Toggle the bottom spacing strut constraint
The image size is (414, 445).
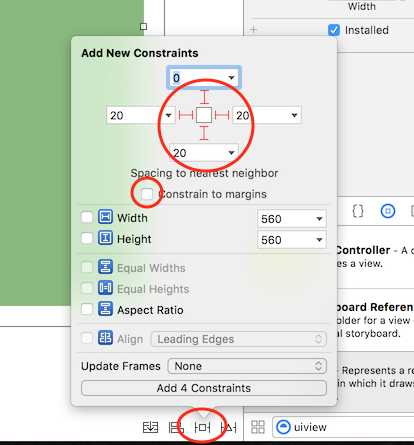click(204, 133)
